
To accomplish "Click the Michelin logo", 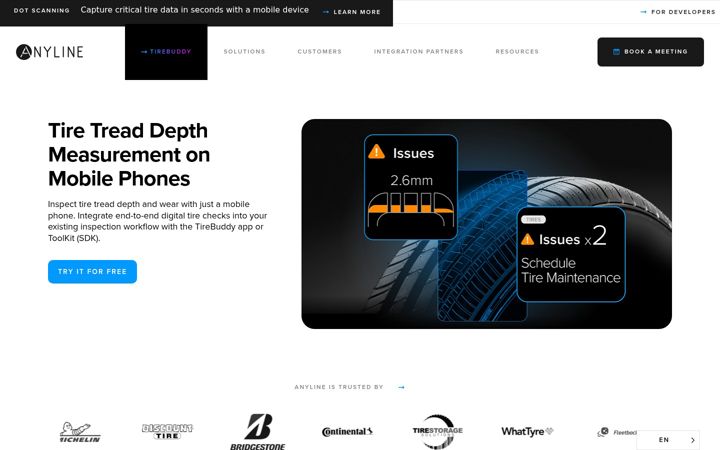I will [x=80, y=433].
